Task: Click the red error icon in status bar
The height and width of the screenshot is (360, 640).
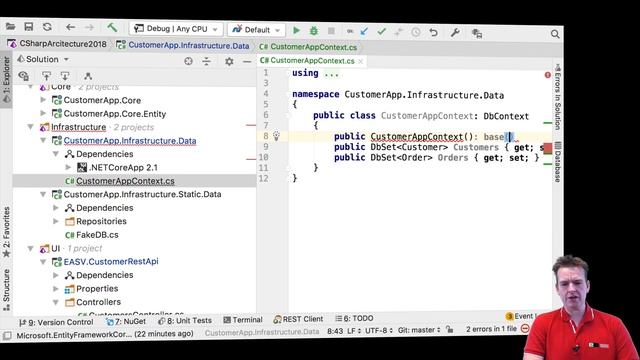Action: (525, 329)
